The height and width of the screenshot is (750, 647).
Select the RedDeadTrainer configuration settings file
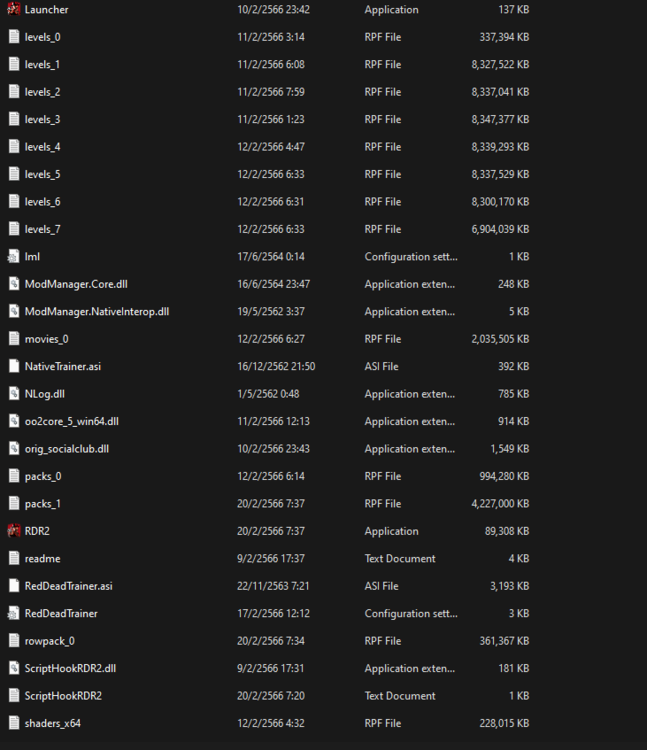(x=61, y=613)
